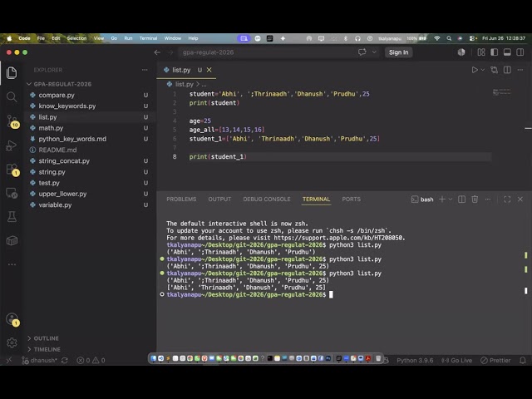Maximize the terminal panel size

click(507, 199)
